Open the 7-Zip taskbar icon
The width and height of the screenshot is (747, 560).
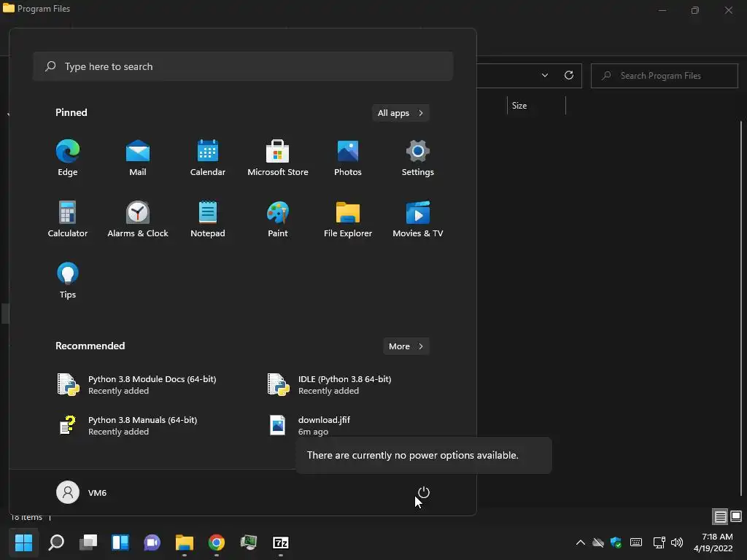point(281,542)
